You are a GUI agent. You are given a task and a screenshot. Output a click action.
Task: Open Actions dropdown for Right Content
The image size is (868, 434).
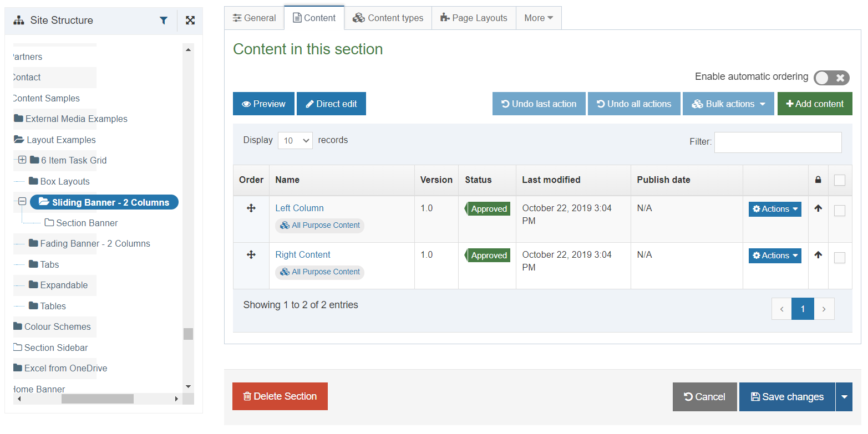[x=775, y=256]
